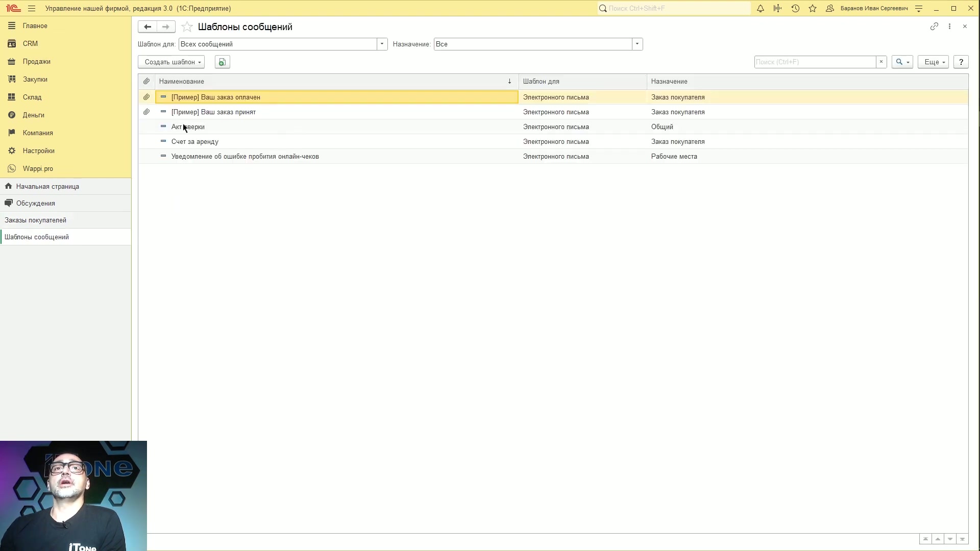Select the Акт сверки template row

[553, 127]
